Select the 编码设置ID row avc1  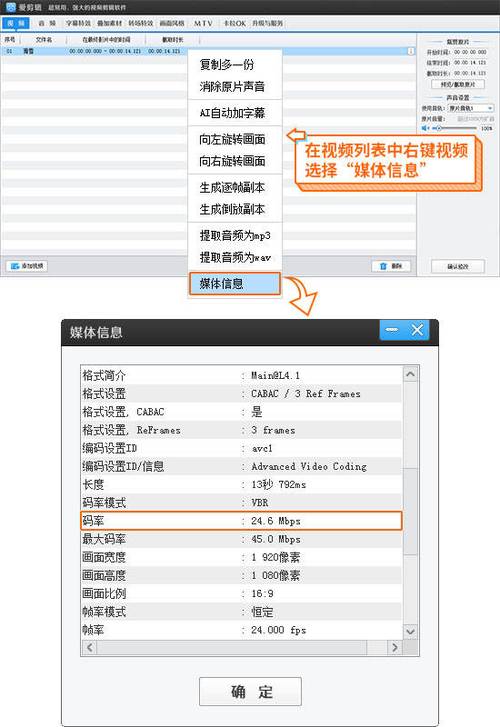(x=241, y=448)
